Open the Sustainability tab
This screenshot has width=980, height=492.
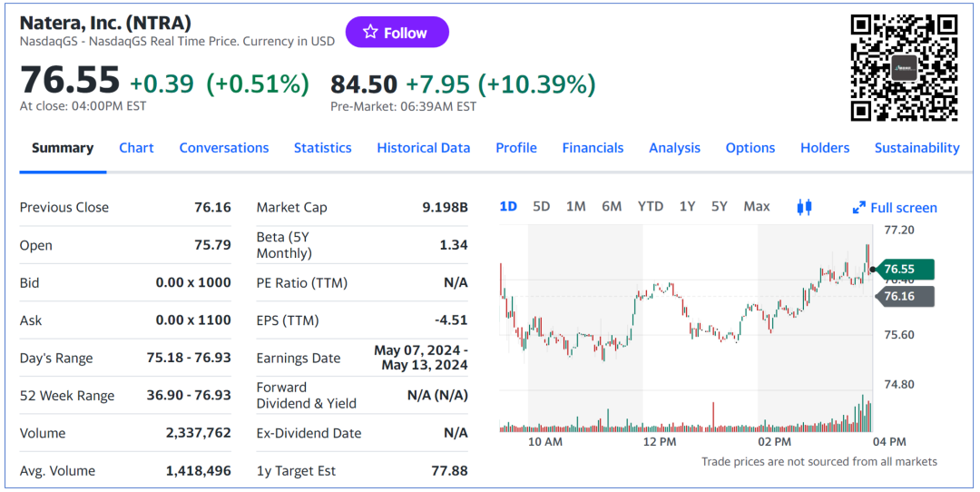[x=916, y=148]
